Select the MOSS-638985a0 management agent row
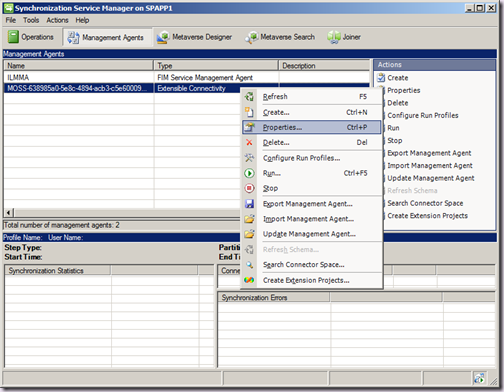The height and width of the screenshot is (392, 504). point(122,88)
